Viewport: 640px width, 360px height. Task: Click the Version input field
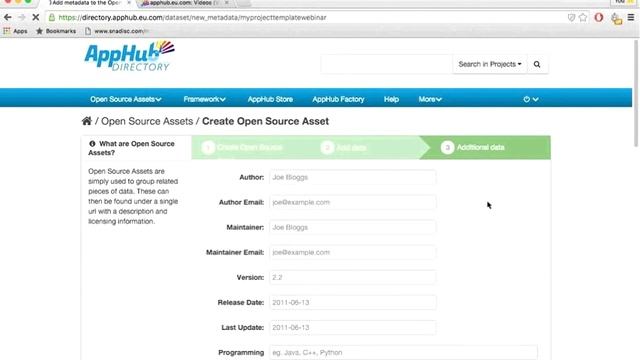click(352, 278)
